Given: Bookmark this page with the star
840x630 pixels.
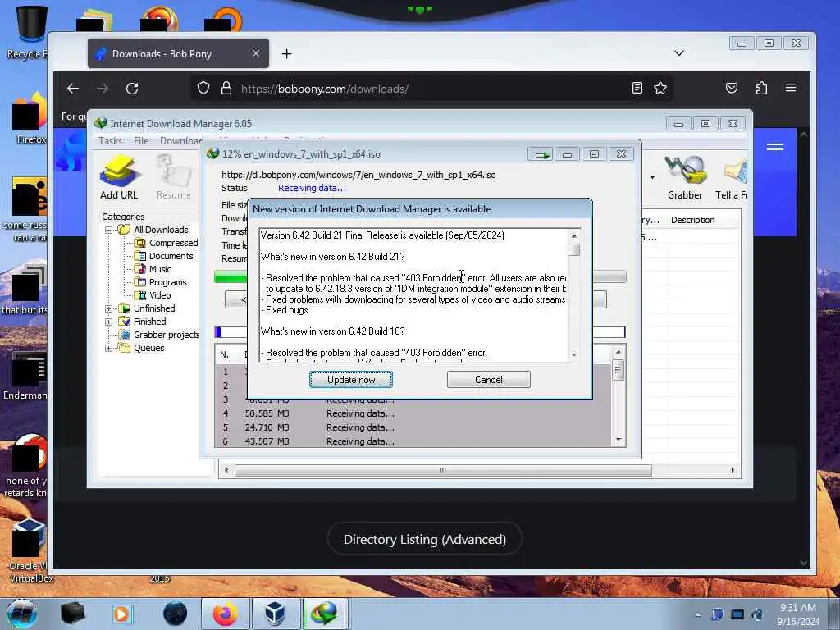Looking at the screenshot, I should point(660,88).
